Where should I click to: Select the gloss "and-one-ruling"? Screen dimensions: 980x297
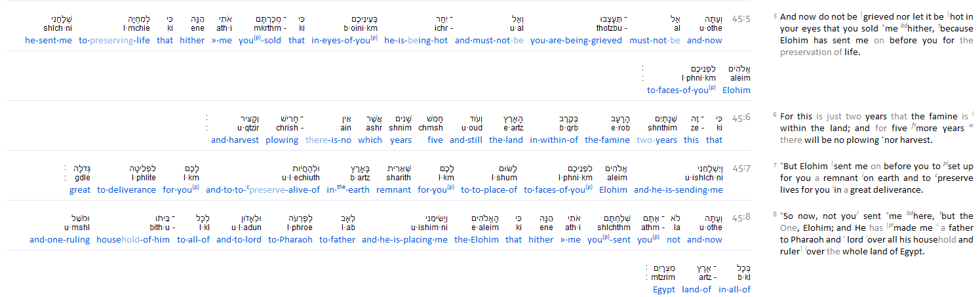pyautogui.click(x=59, y=240)
